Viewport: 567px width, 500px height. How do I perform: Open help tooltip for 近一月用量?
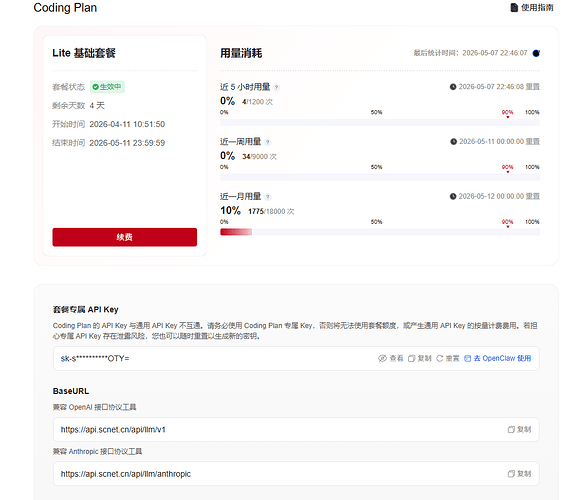tap(268, 197)
